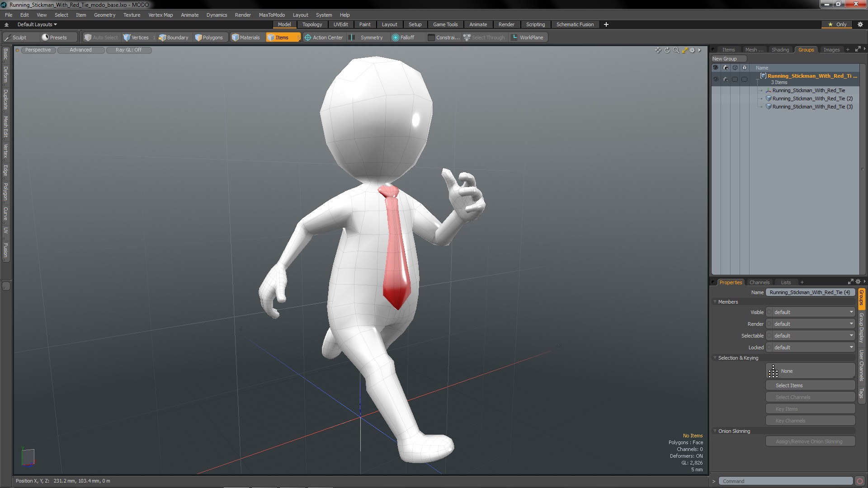Open the Selectable default dropdown

point(813,336)
